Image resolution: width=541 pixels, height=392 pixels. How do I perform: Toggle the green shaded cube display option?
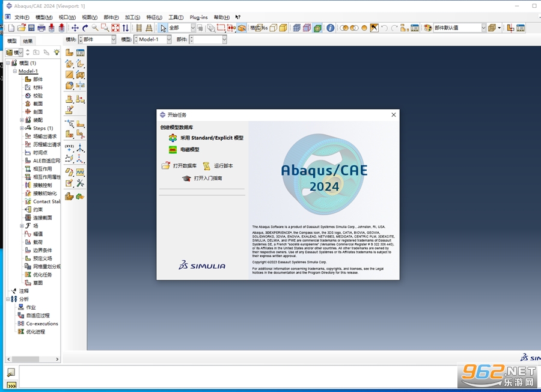tap(317, 28)
